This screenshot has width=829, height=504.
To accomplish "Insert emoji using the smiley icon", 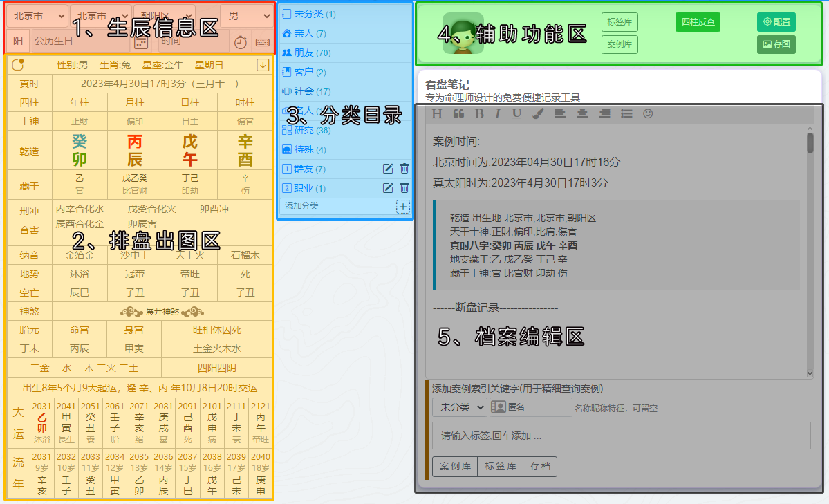I will pyautogui.click(x=648, y=114).
